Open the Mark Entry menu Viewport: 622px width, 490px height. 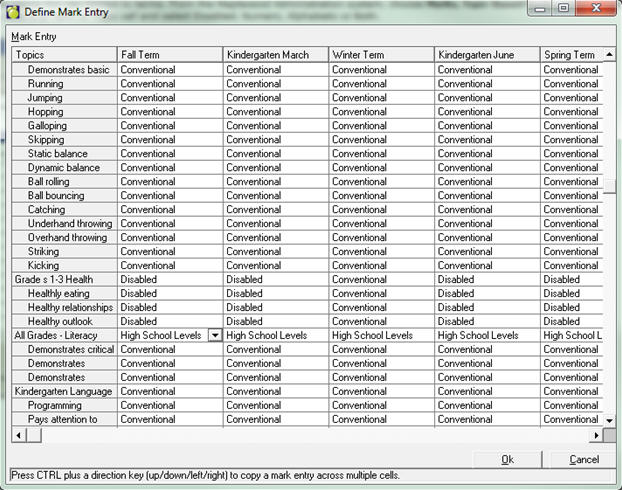click(x=33, y=36)
